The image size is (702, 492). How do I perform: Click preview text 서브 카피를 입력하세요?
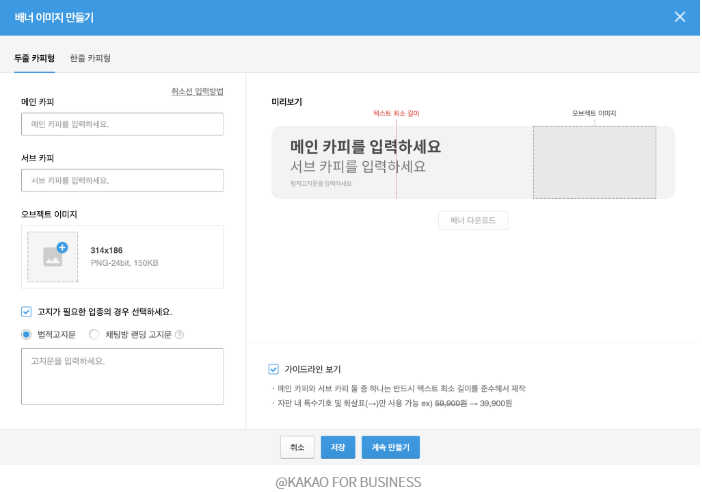(x=358, y=167)
